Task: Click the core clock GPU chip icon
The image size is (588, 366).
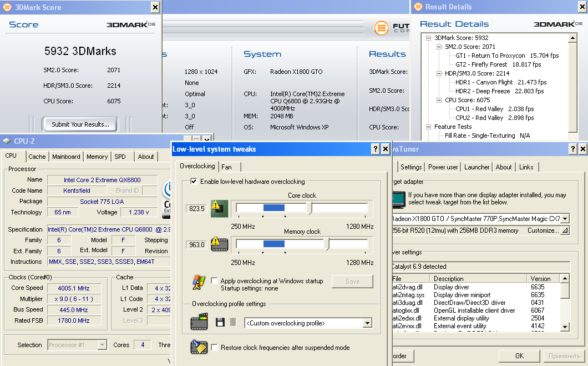Action: coord(219,209)
